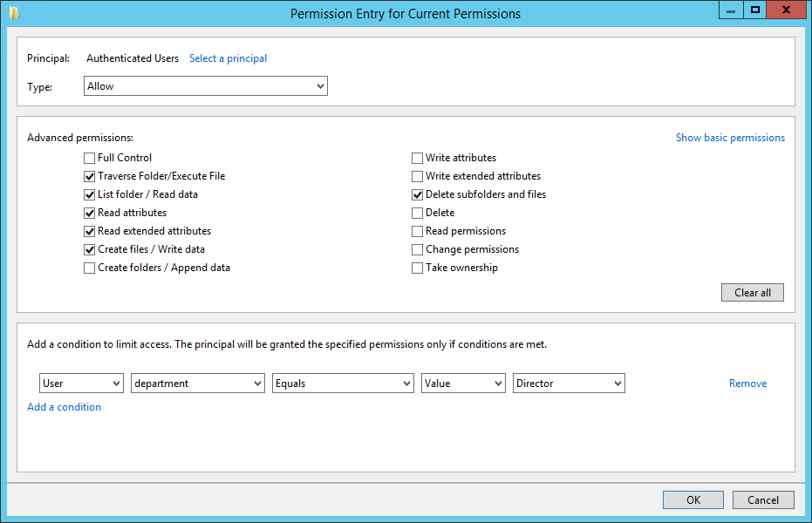Expand the Equals operator dropdown
Screen dimensions: 812x523
click(343, 384)
